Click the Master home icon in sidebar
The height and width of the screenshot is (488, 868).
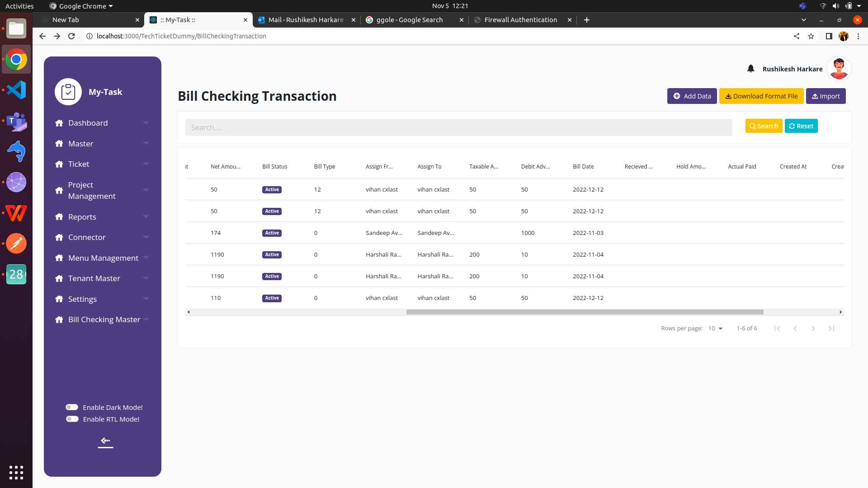coord(59,144)
